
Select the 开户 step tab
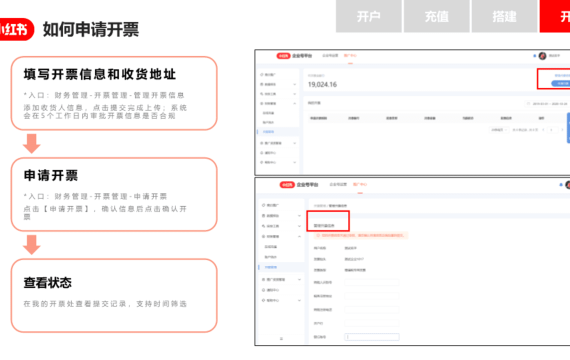[369, 16]
